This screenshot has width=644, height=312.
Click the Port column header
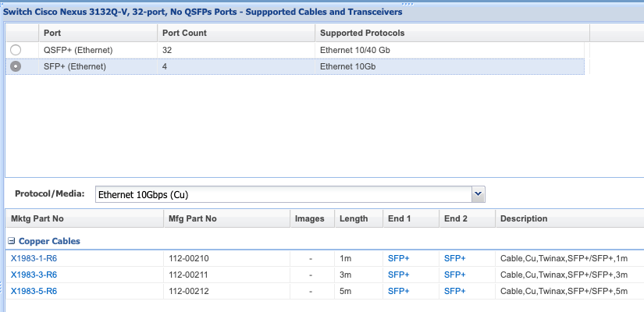52,34
